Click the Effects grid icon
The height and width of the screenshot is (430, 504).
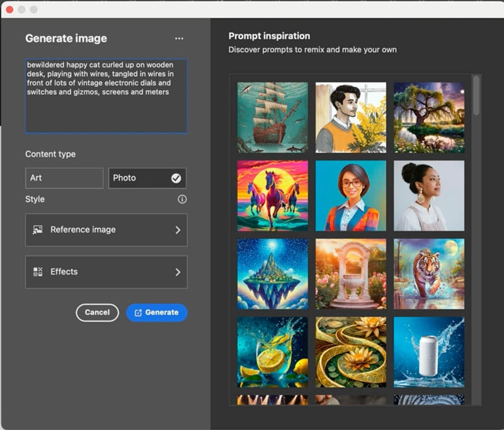(38, 272)
